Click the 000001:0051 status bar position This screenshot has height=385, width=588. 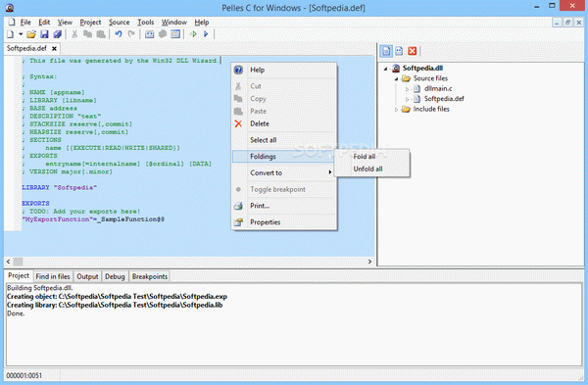pos(24,375)
